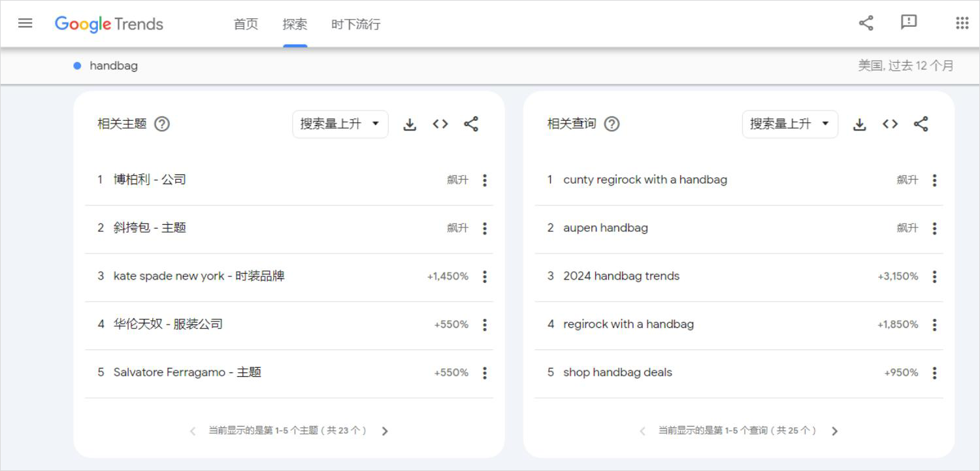This screenshot has height=471, width=980.
Task: Show next page of related topics
Action: (x=385, y=431)
